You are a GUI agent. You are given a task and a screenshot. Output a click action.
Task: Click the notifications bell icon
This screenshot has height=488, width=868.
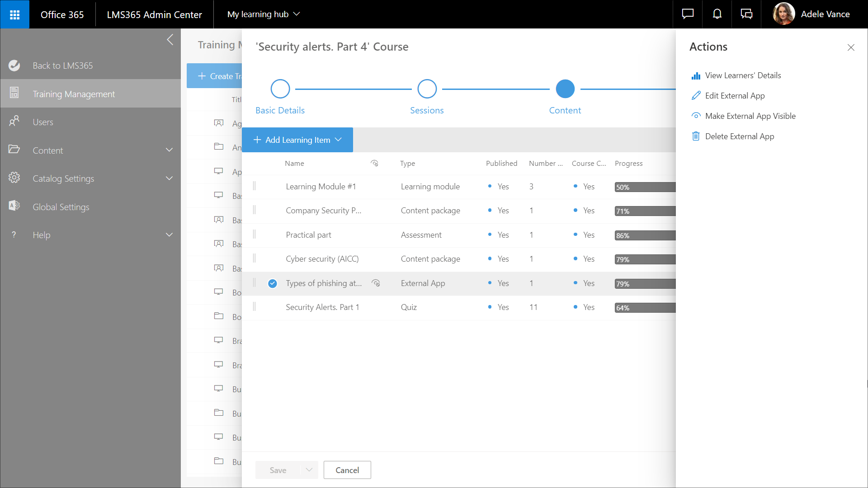717,14
